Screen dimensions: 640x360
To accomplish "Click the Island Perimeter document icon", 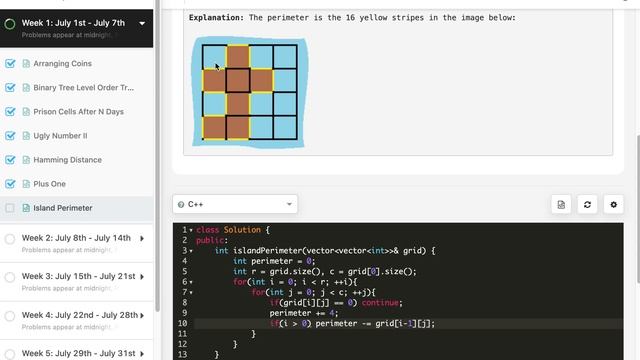I will 26,208.
